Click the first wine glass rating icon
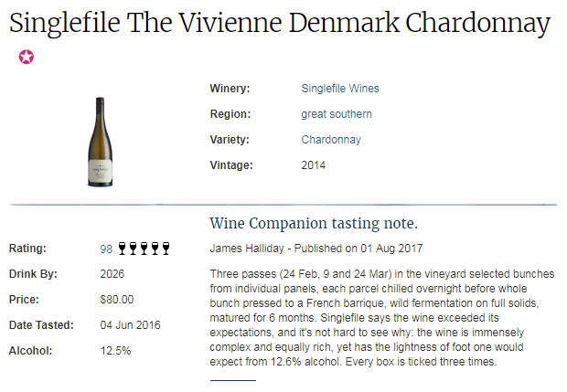 123,249
